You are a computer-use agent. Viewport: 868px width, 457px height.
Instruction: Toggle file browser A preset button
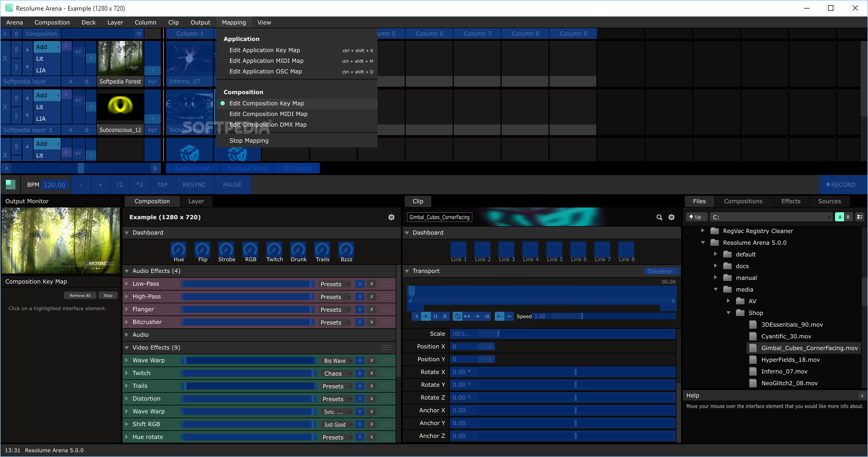pyautogui.click(x=840, y=217)
